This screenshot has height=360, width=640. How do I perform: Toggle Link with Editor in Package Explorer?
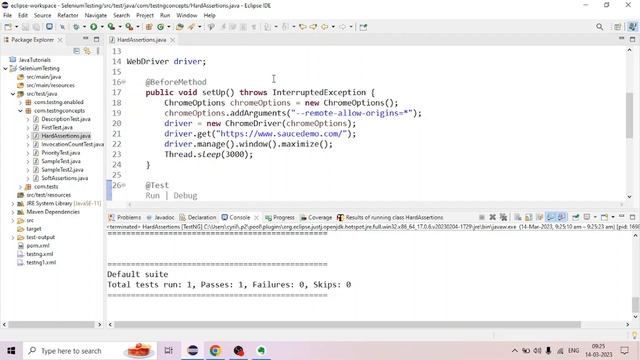(x=87, y=51)
